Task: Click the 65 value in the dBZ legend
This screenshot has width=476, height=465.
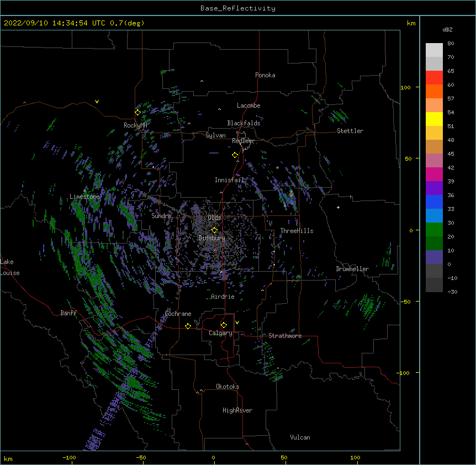Action: tap(451, 71)
